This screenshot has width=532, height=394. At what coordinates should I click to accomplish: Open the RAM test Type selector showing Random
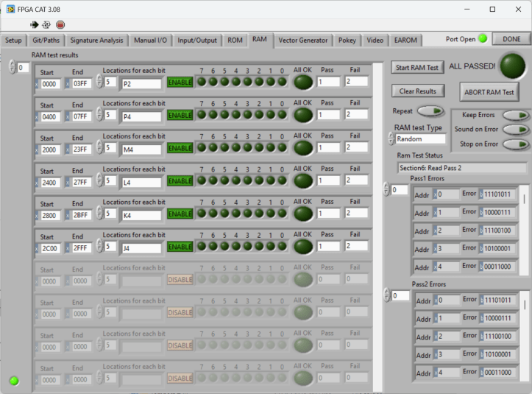pyautogui.click(x=419, y=138)
